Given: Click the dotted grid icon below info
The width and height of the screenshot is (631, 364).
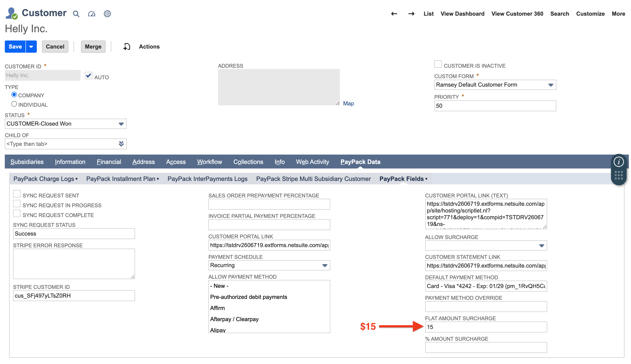Looking at the screenshot, I should (x=619, y=175).
